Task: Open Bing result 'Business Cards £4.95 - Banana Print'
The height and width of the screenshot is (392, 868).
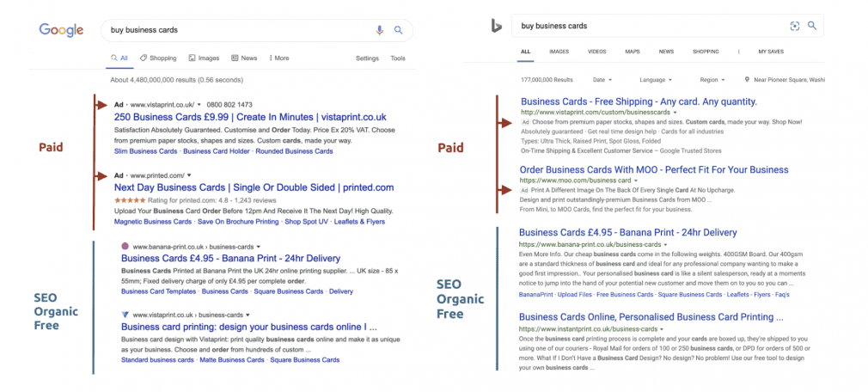Action: pyautogui.click(x=627, y=233)
